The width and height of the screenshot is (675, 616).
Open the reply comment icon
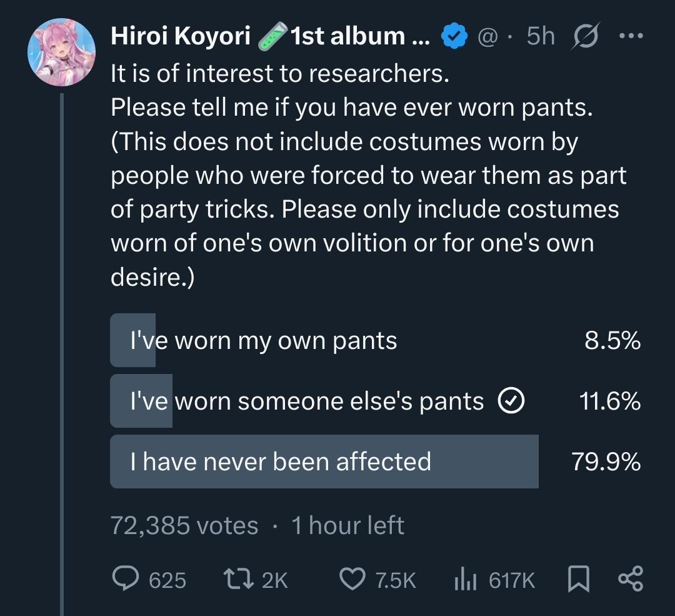tap(125, 580)
